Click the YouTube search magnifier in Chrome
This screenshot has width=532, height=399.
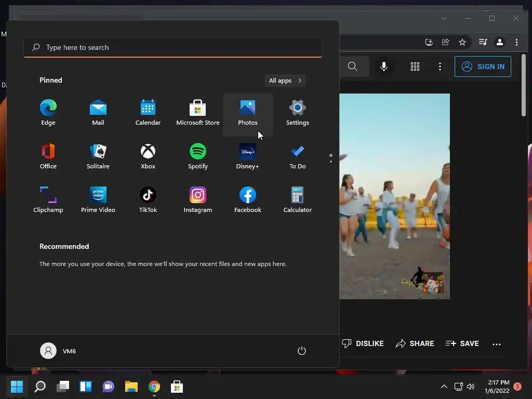point(353,66)
